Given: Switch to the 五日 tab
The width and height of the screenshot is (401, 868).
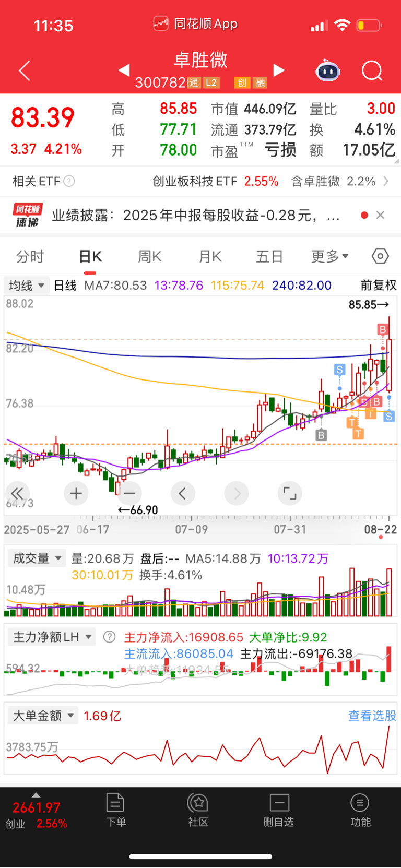Looking at the screenshot, I should 269,257.
